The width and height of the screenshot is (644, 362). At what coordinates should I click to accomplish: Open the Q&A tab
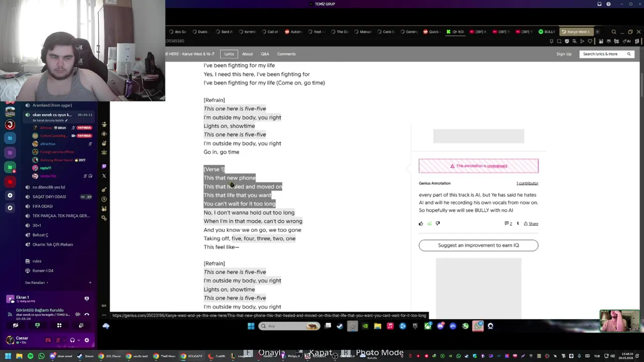[x=265, y=54]
